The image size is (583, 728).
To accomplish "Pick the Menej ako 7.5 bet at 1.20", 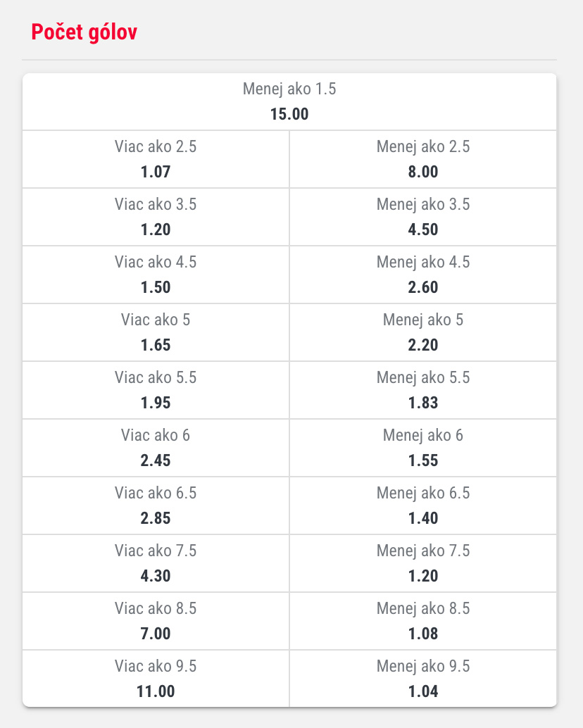I will click(422, 563).
